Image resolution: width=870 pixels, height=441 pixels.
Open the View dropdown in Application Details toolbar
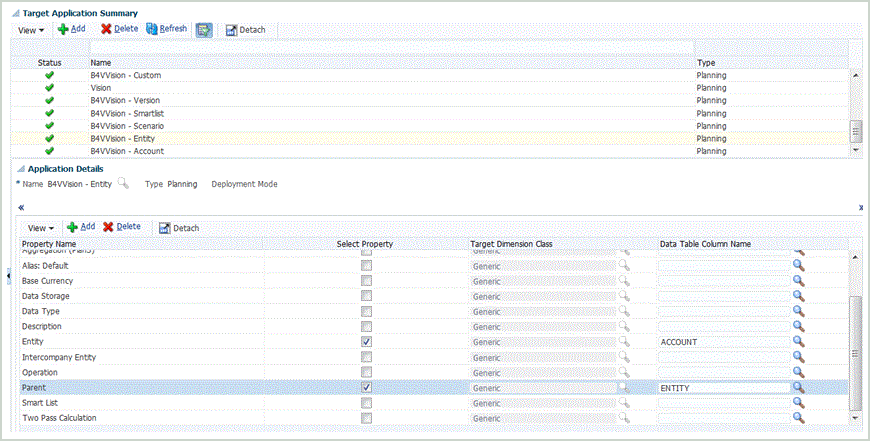click(x=41, y=228)
